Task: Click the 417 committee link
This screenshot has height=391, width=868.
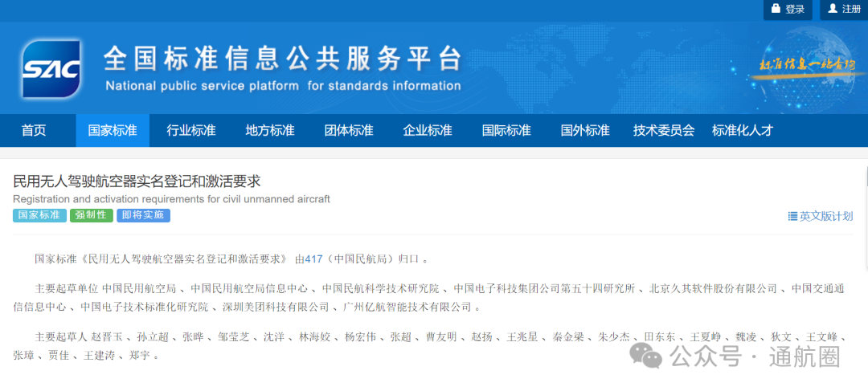Action: 313,259
